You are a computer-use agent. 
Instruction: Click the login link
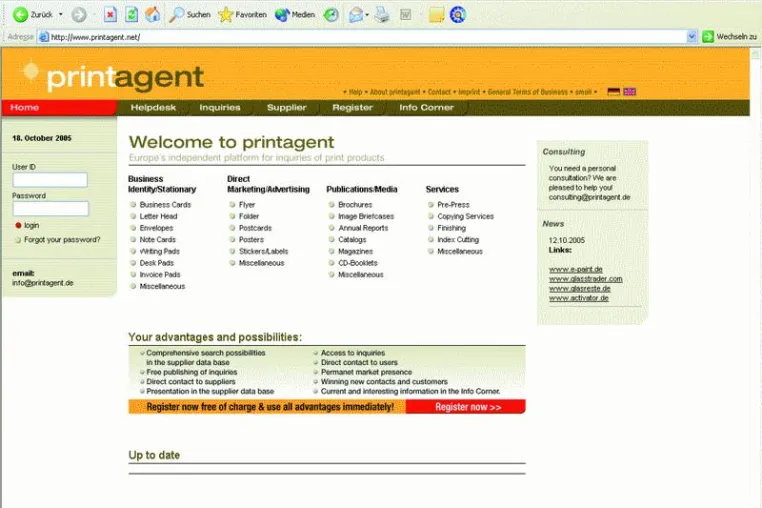(x=32, y=225)
